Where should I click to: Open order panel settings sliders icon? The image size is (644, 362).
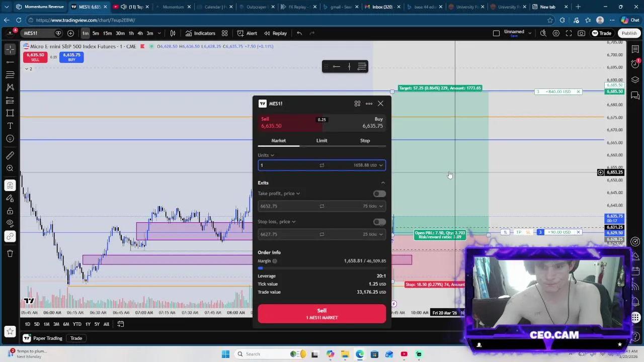(357, 104)
